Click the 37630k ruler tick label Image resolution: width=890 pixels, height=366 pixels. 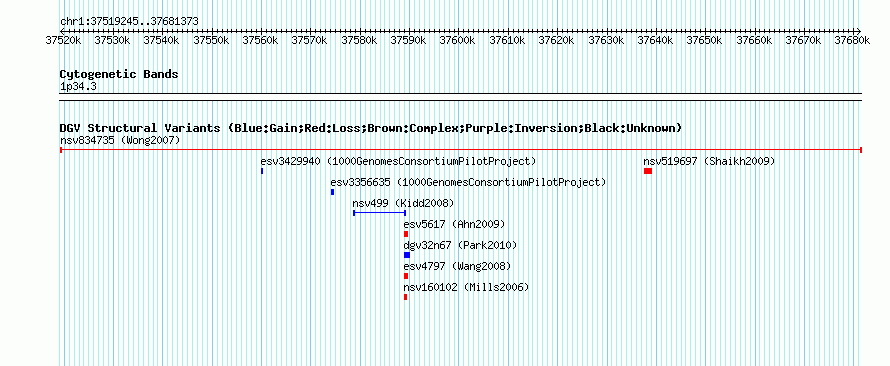point(607,40)
